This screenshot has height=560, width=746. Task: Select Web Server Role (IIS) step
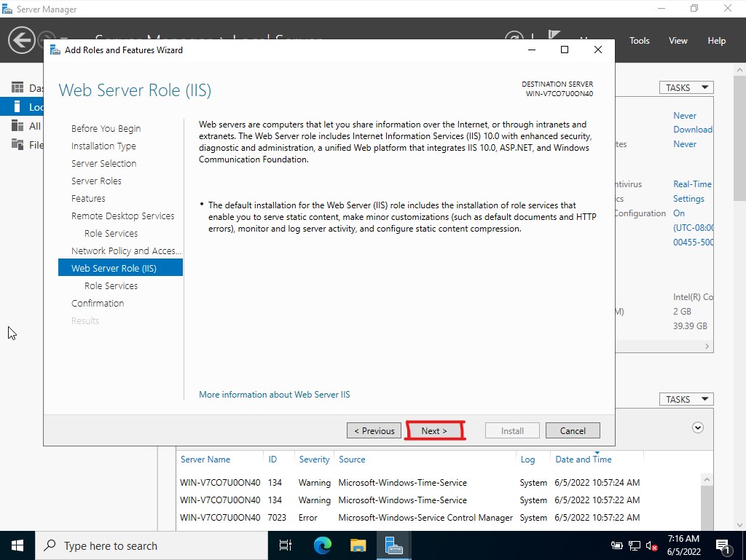(120, 268)
